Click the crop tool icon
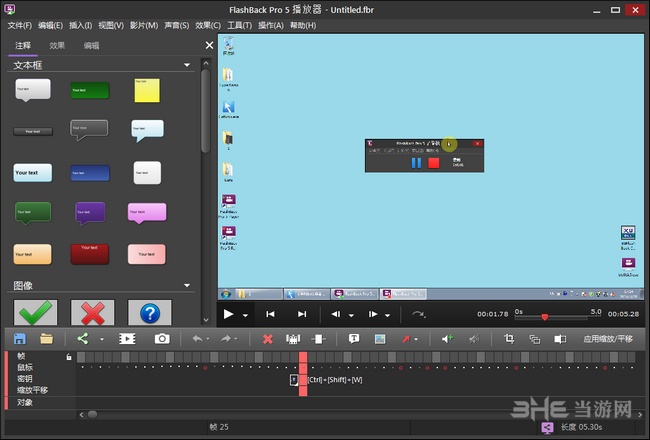650x440 pixels. tap(509, 339)
